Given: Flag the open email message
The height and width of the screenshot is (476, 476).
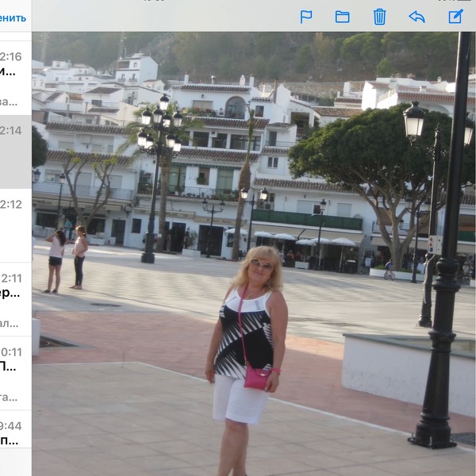Looking at the screenshot, I should coord(305,17).
